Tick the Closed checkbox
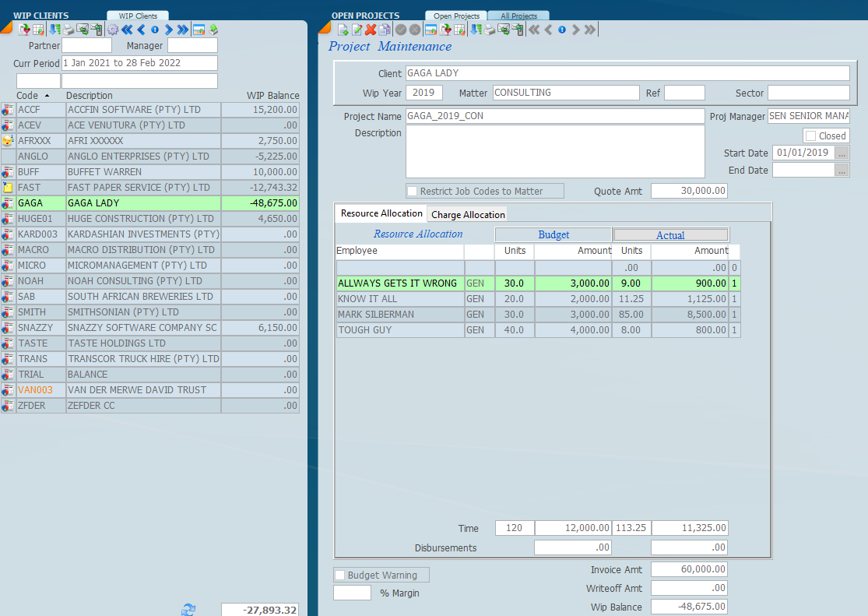Viewport: 868px width, 616px height. pyautogui.click(x=811, y=136)
